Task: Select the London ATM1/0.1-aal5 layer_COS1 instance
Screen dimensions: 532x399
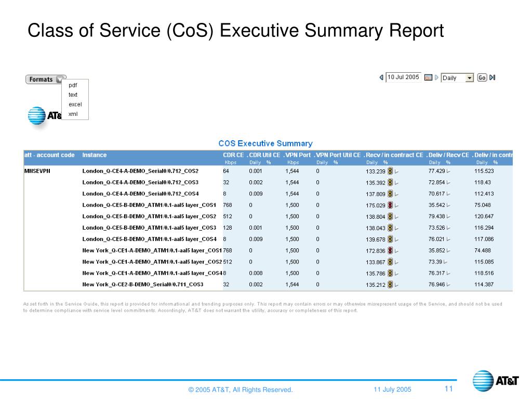Action: [x=149, y=205]
